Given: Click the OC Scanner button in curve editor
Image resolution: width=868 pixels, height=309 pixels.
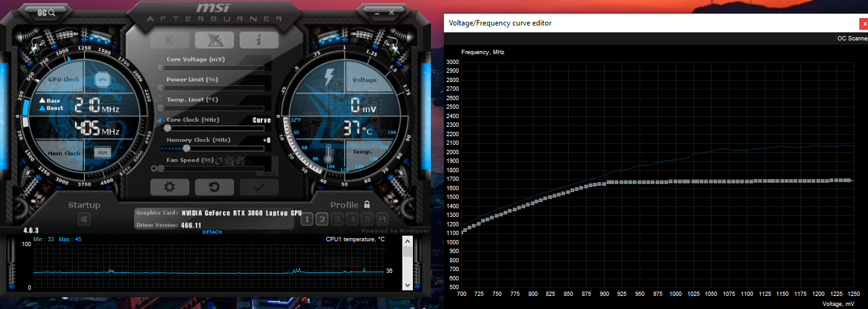Looking at the screenshot, I should [852, 39].
